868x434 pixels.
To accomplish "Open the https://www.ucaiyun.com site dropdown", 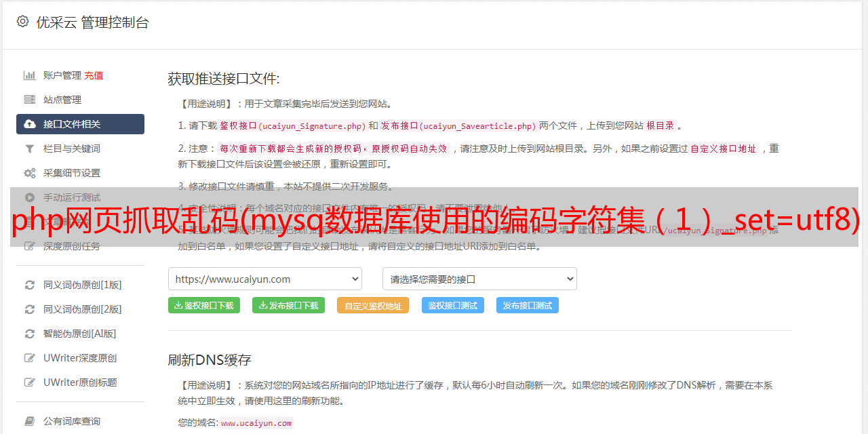I will pyautogui.click(x=265, y=279).
